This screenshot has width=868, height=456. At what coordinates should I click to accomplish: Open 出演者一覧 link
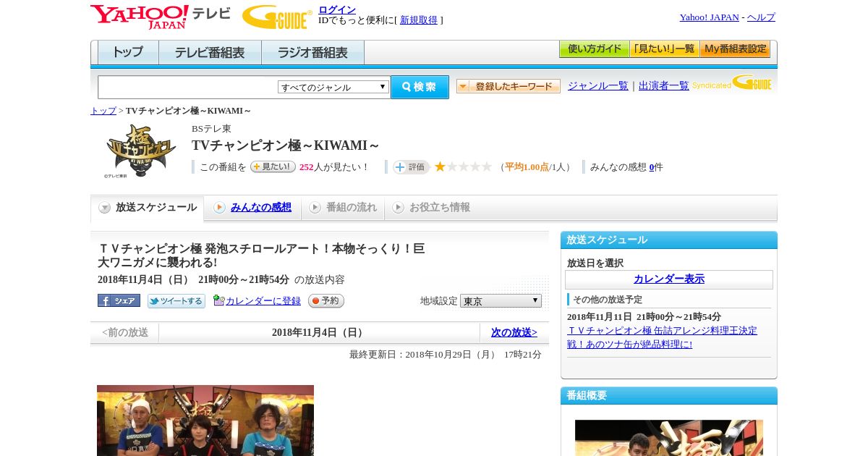[663, 86]
